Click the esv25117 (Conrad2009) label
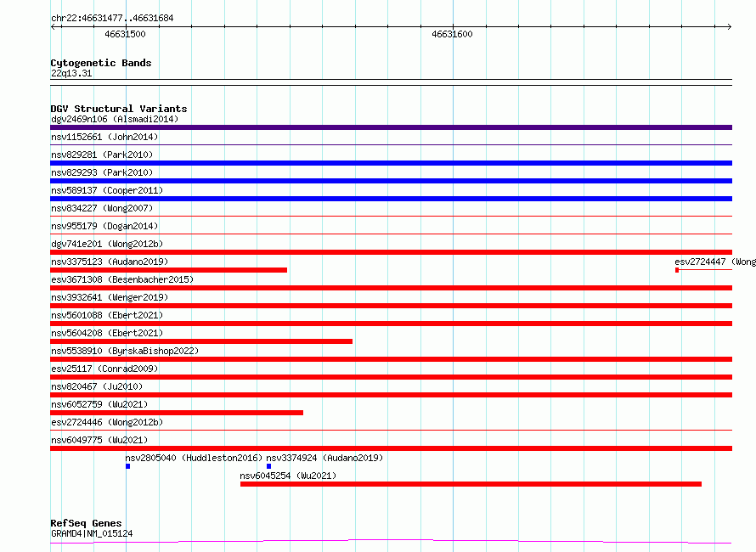 point(104,369)
